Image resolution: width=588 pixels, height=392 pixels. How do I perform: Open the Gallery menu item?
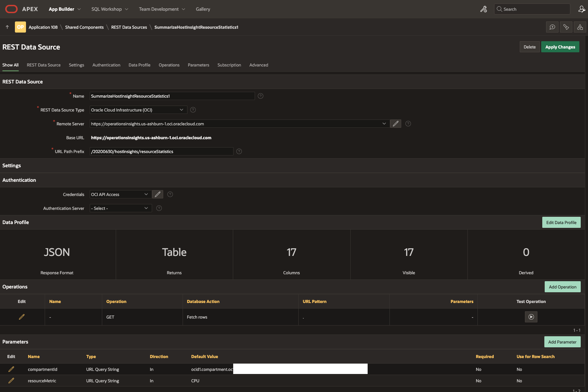coord(203,9)
